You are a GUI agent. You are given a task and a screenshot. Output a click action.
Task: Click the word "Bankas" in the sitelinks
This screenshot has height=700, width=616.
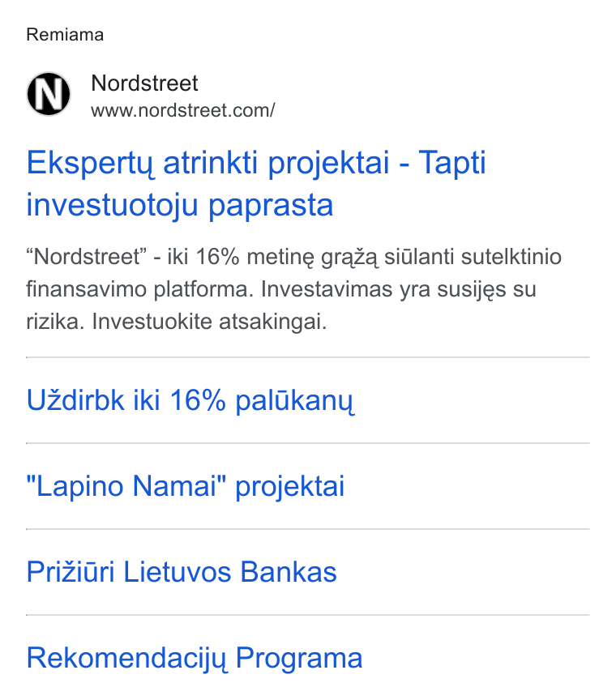pos(289,572)
